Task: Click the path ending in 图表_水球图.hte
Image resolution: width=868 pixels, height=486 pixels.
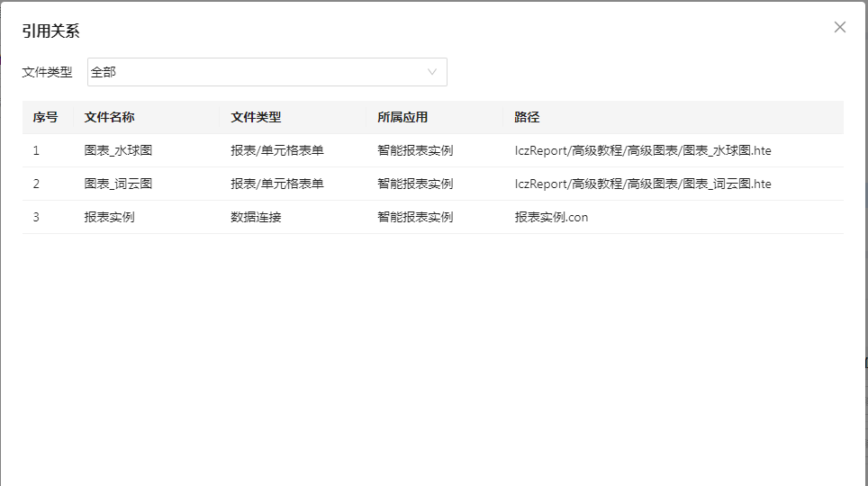Action: pos(643,150)
